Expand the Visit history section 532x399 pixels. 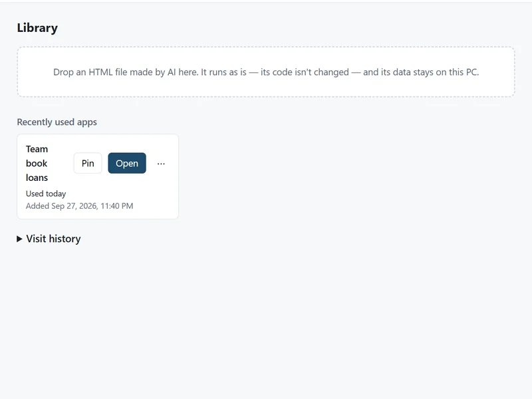(x=49, y=239)
